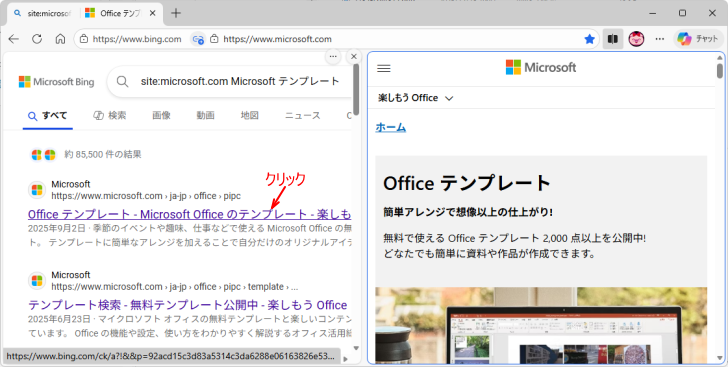
Task: Click the 約 85,500 件の結果 count text
Action: (x=103, y=154)
